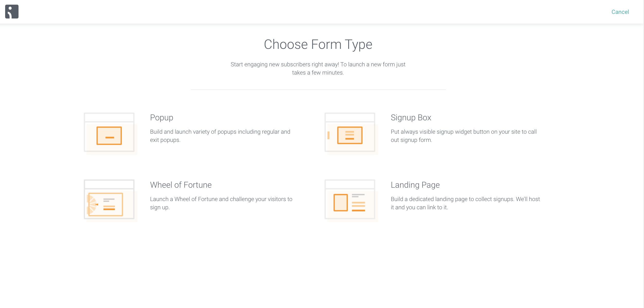The height and width of the screenshot is (308, 644).
Task: Click the 'Start engaging new subscribers' subtitle
Action: (x=318, y=68)
